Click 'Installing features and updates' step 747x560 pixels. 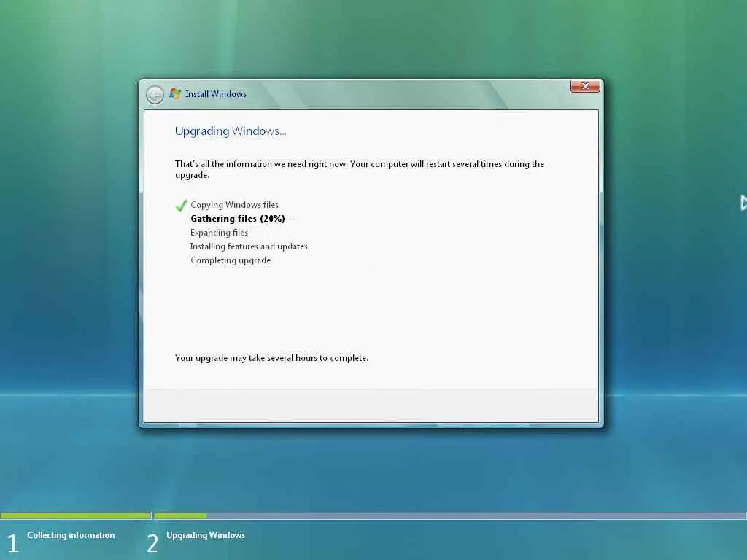[249, 246]
